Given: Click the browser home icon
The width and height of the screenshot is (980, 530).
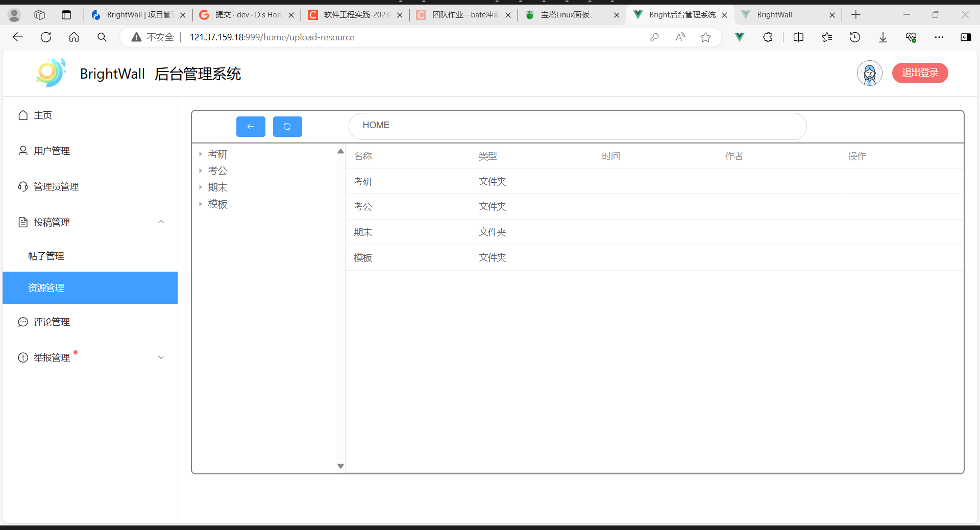Looking at the screenshot, I should pyautogui.click(x=74, y=37).
